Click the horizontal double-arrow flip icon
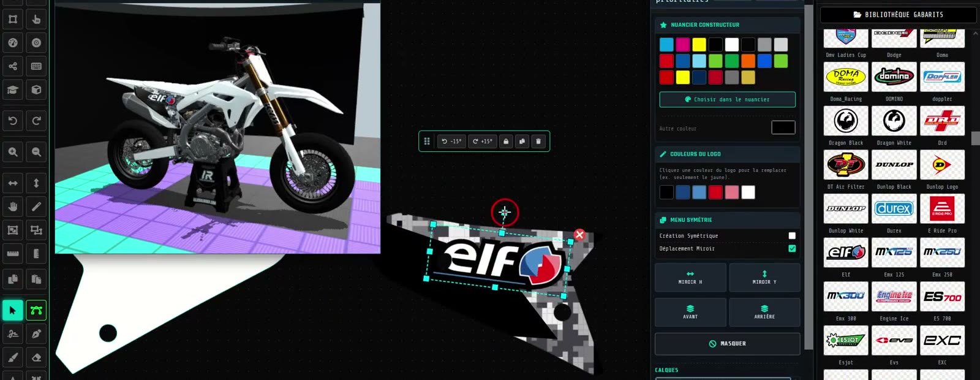The width and height of the screenshot is (980, 380). [x=13, y=183]
